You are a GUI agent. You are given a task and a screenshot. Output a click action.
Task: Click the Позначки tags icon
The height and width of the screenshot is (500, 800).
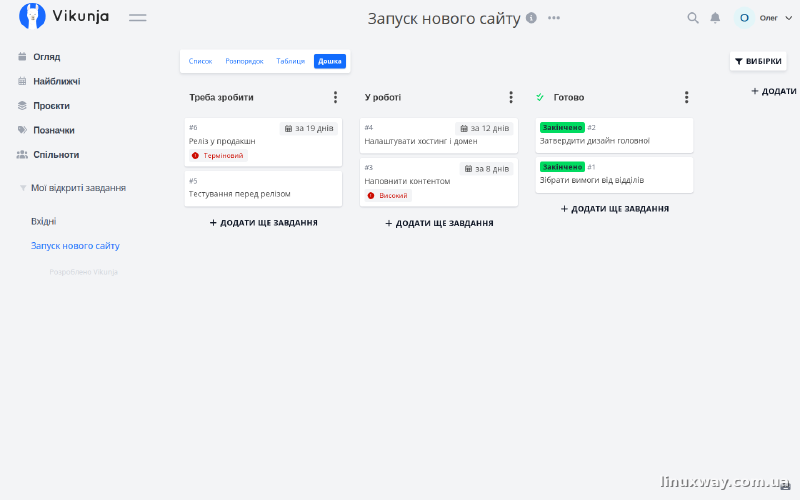(x=22, y=130)
